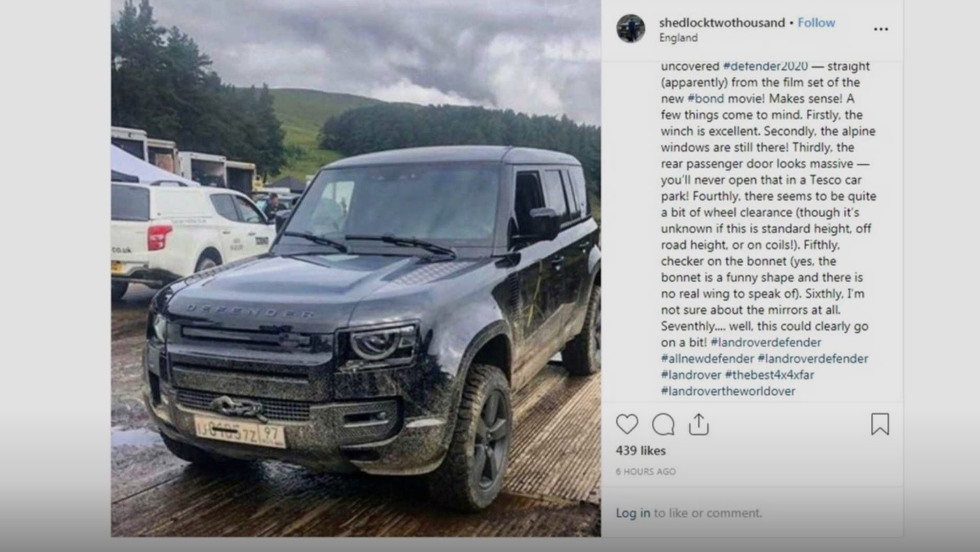Open shedlocktwothousand profile avatar
The image size is (980, 552).
(x=630, y=29)
